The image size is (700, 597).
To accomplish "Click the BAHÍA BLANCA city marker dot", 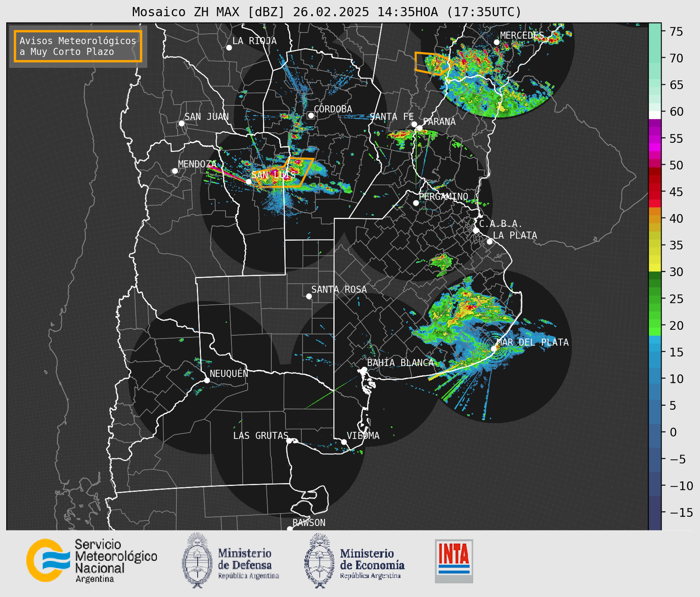I will [364, 369].
